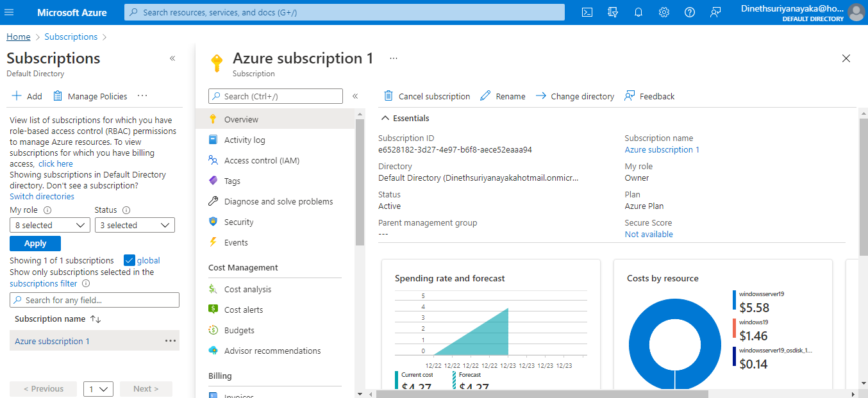Click the windowsserver19_osdisk dark blue legend swatch
This screenshot has width=868, height=398.
click(735, 356)
